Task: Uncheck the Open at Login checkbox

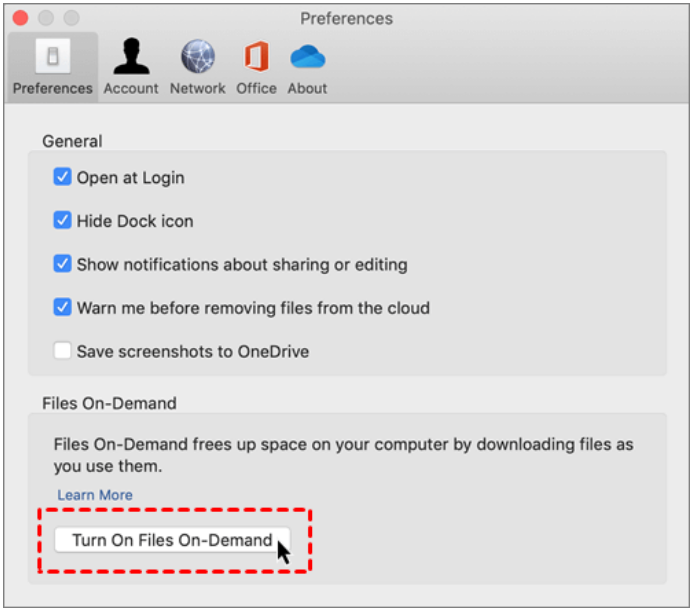Action: click(63, 178)
